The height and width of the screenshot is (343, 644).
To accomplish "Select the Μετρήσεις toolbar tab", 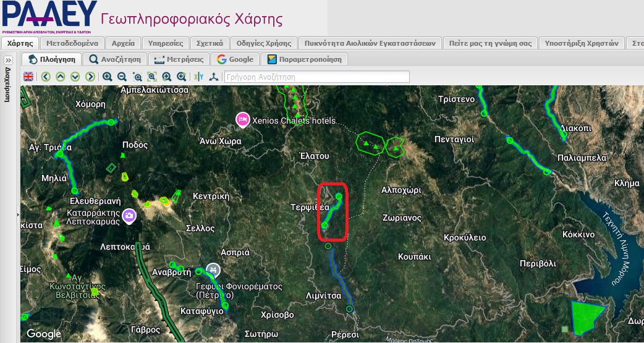I will tap(179, 59).
